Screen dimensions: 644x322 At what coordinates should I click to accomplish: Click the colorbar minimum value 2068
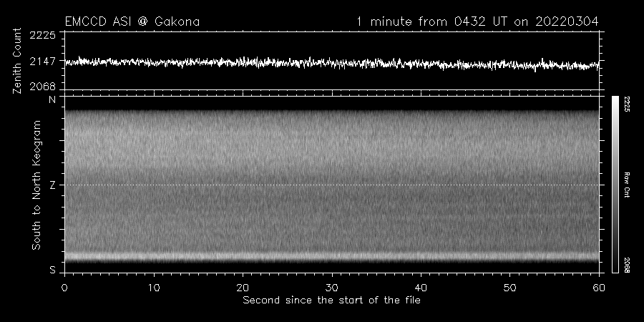click(627, 265)
